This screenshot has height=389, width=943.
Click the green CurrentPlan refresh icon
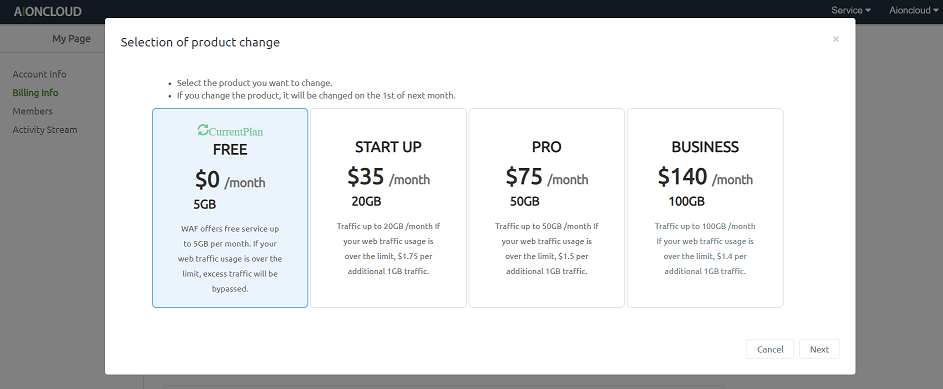coord(203,129)
